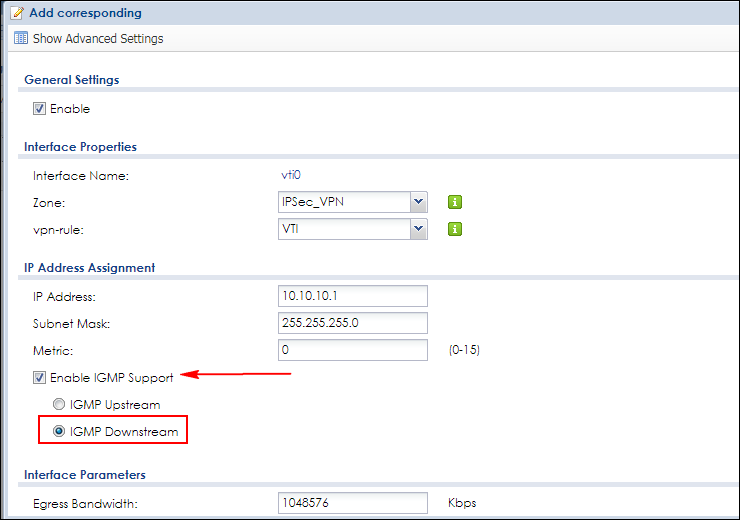
Task: Click the green info icon next to Zone
Action: tap(455, 202)
